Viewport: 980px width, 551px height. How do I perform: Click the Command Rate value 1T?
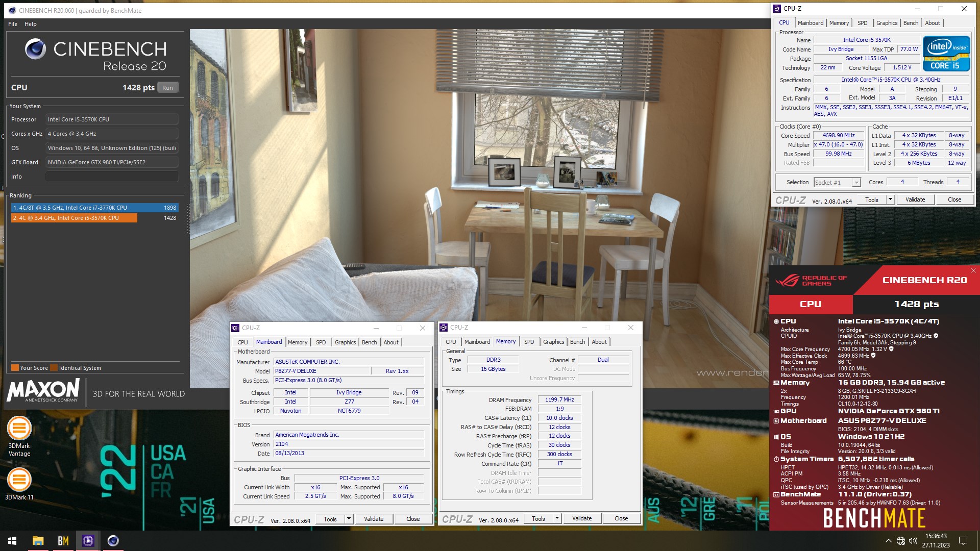[x=559, y=464]
